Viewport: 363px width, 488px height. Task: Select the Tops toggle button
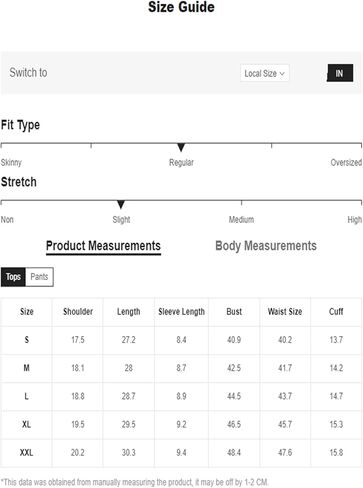coord(13,277)
